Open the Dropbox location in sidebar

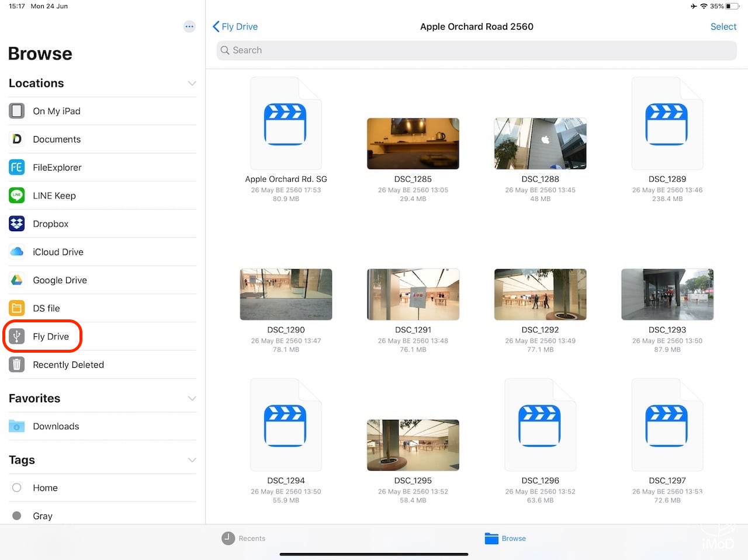51,224
